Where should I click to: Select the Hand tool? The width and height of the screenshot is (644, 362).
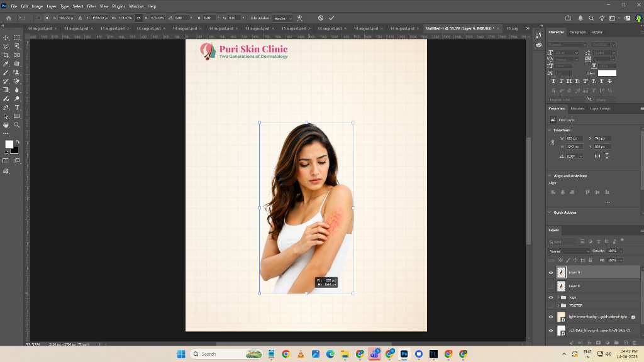(6, 125)
